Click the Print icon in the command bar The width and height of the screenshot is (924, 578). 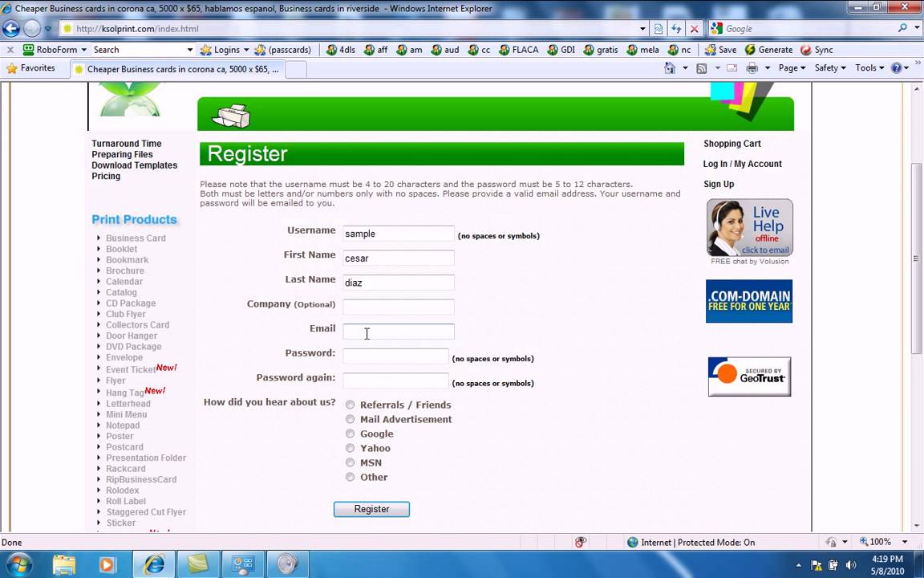752,67
